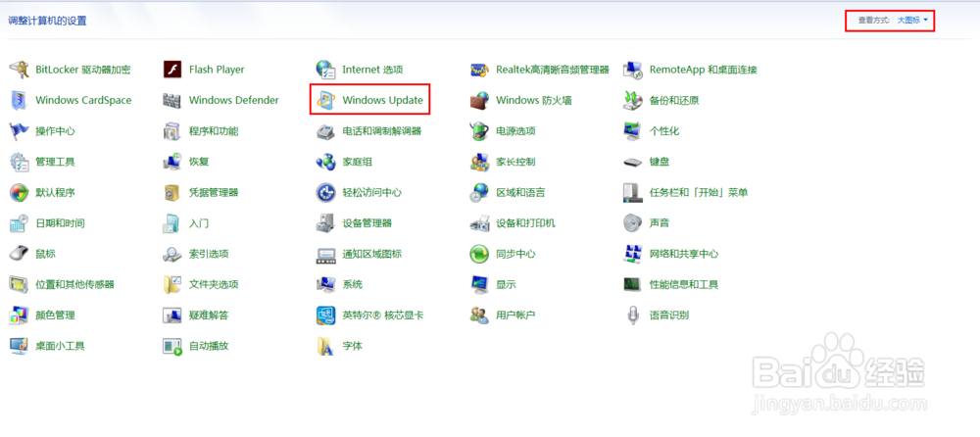Image resolution: width=980 pixels, height=437 pixels.
Task: Click the 同步中心 link
Action: 515,254
